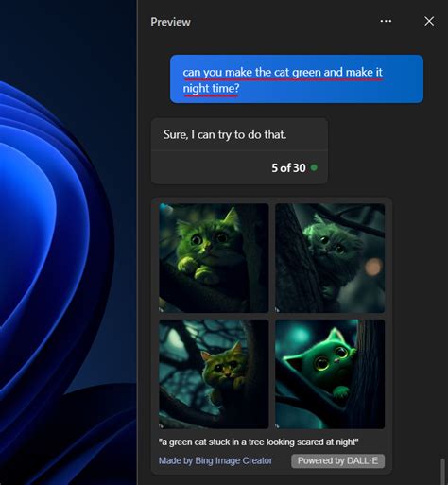Open the bottom-right cartoon green cat image
This screenshot has width=448, height=485.
click(330, 374)
